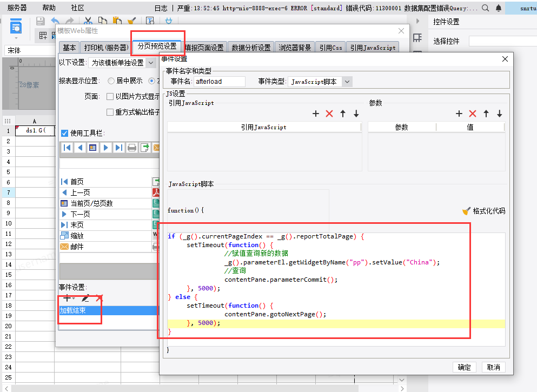The image size is (537, 392).
Task: Switch to 引用JavaScript tab
Action: point(373,48)
